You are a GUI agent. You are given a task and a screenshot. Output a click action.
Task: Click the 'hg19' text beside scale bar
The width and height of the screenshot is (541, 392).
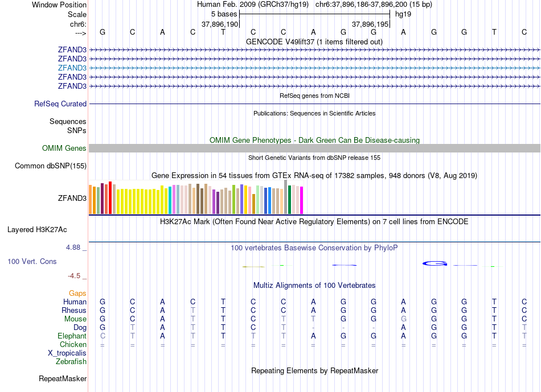[x=403, y=14]
